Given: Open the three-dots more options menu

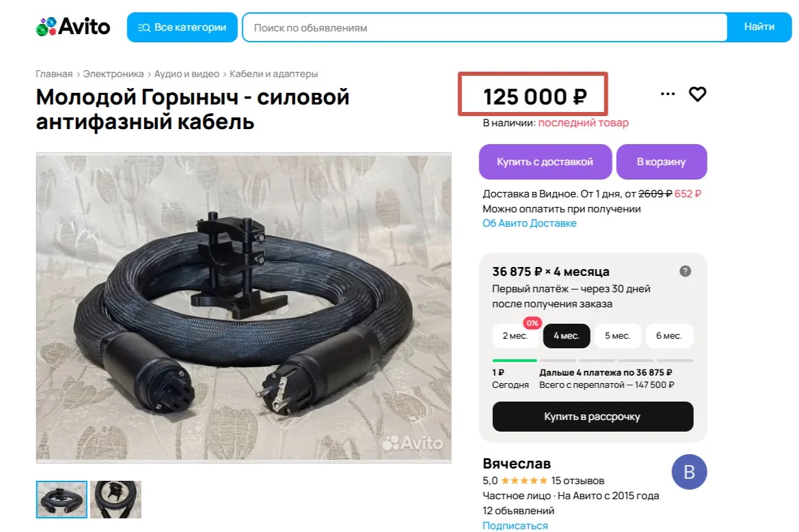Looking at the screenshot, I should coord(668,94).
